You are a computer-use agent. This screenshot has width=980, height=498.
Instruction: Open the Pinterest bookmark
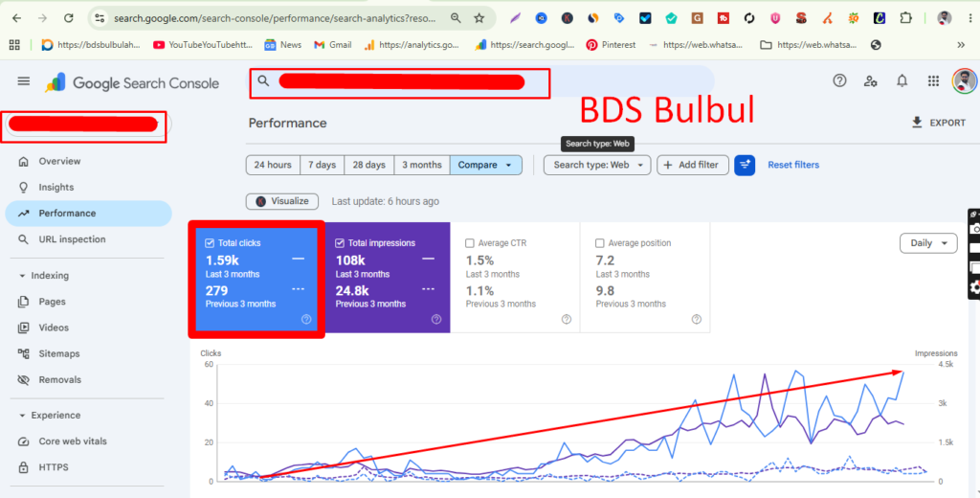611,45
